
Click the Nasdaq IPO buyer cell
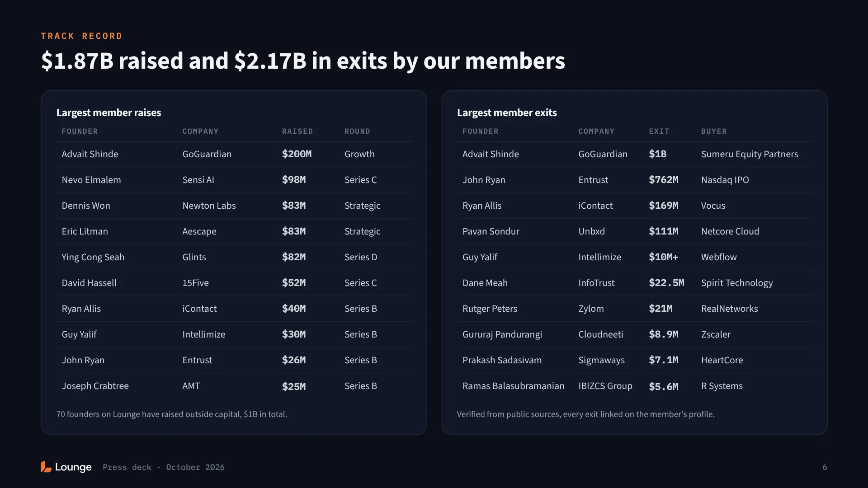point(725,180)
